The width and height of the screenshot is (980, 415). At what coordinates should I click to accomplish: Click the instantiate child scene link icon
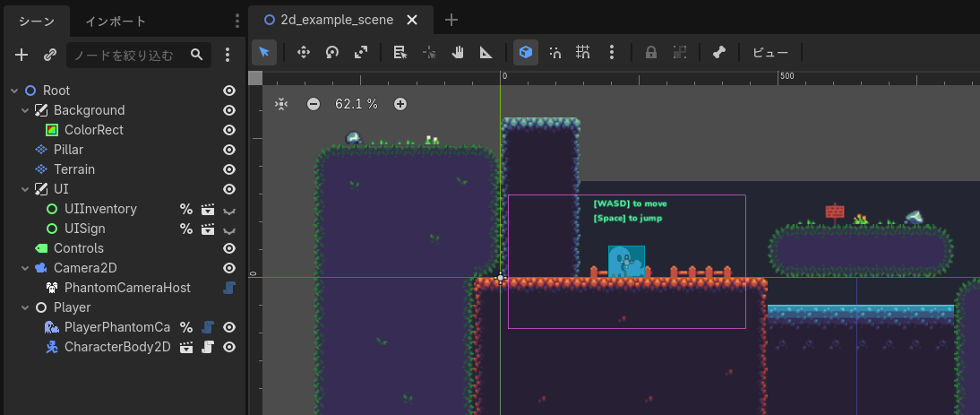pos(50,56)
